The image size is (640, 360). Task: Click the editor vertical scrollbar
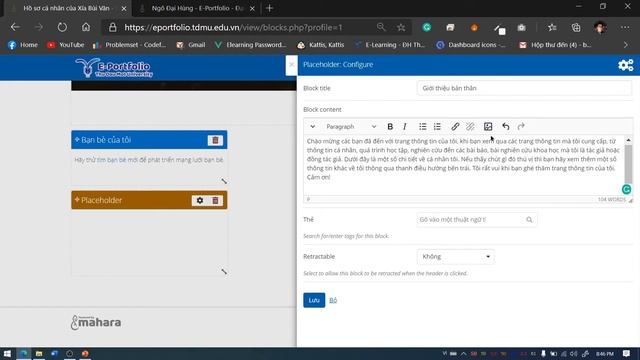[x=629, y=165]
